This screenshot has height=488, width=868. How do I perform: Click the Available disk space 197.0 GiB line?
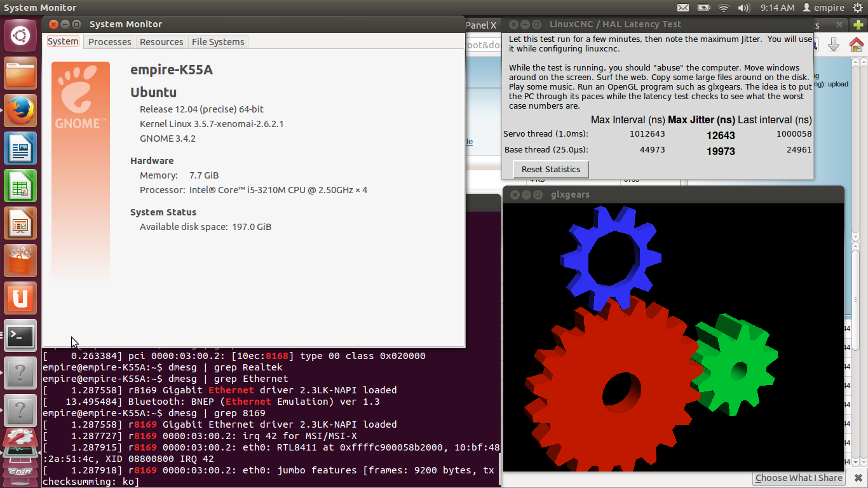tap(205, 227)
